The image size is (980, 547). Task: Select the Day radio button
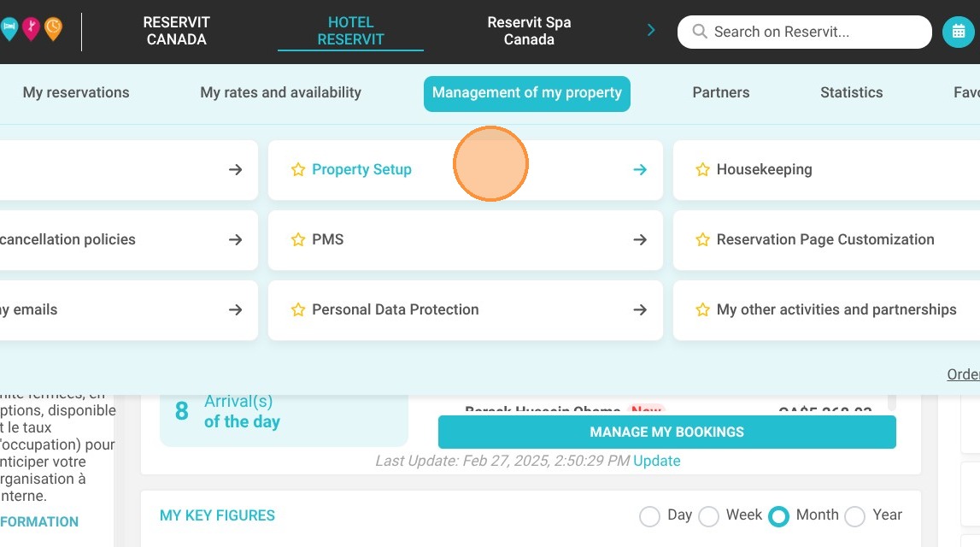[x=649, y=516]
